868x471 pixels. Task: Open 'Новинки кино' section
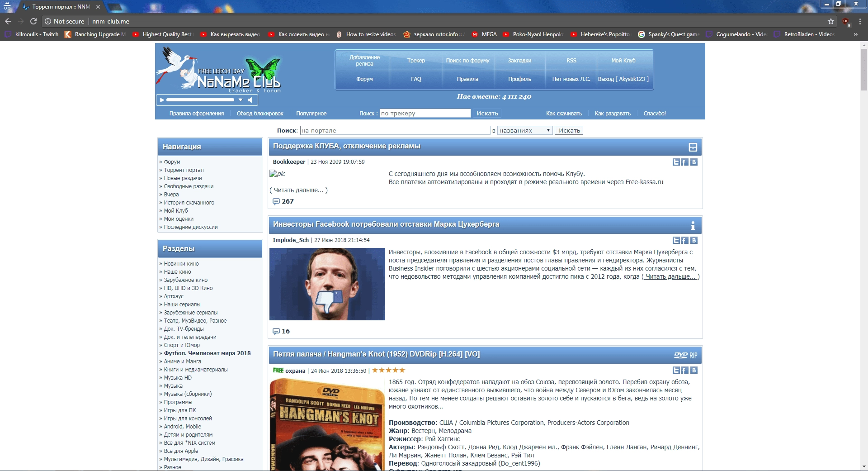[181, 264]
